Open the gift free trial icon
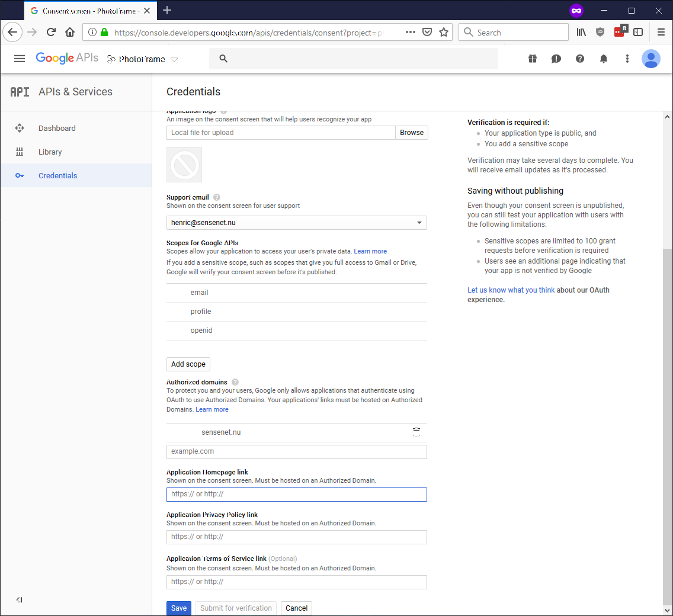 point(533,59)
